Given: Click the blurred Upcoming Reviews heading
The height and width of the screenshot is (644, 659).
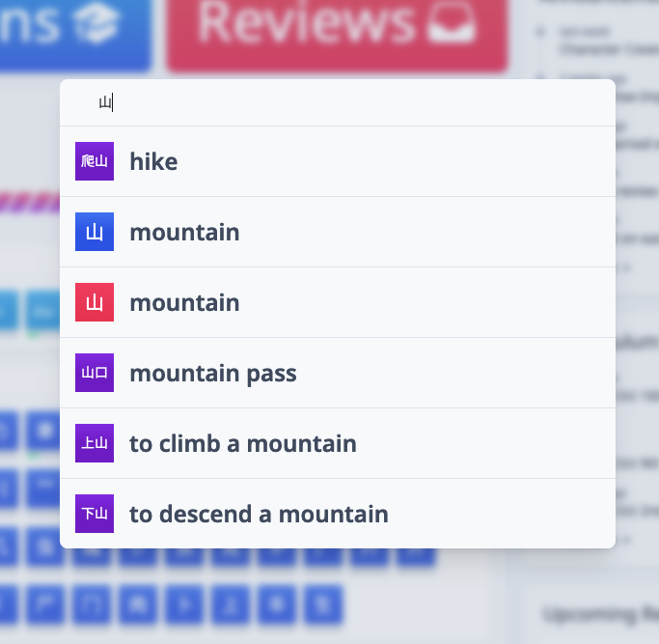Looking at the screenshot, I should pos(600,615).
